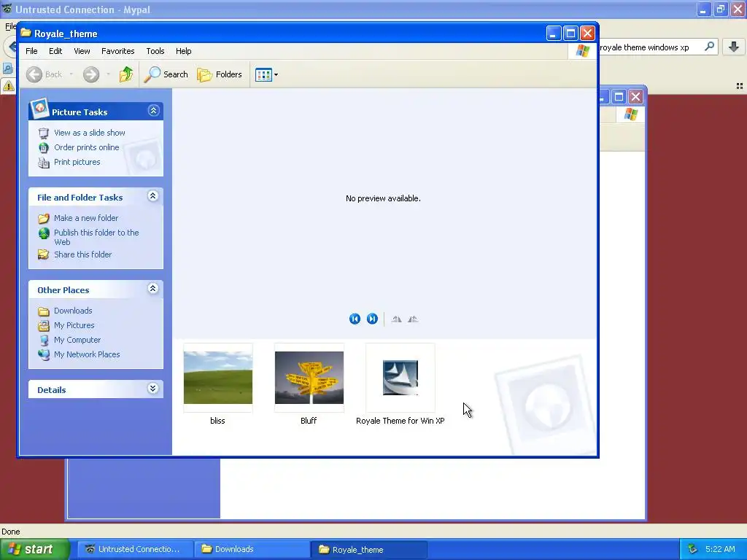Screen dimensions: 747x560
Task: Click the Order prints globe icon
Action: pyautogui.click(x=43, y=148)
